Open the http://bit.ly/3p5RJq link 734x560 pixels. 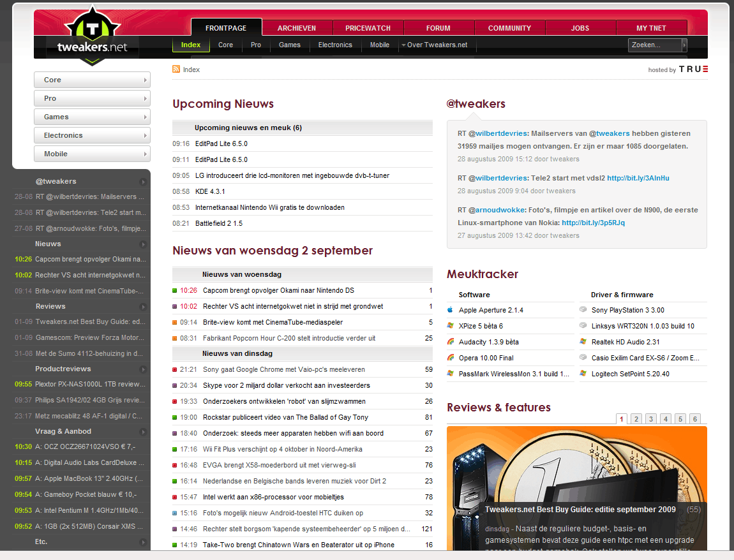click(593, 223)
